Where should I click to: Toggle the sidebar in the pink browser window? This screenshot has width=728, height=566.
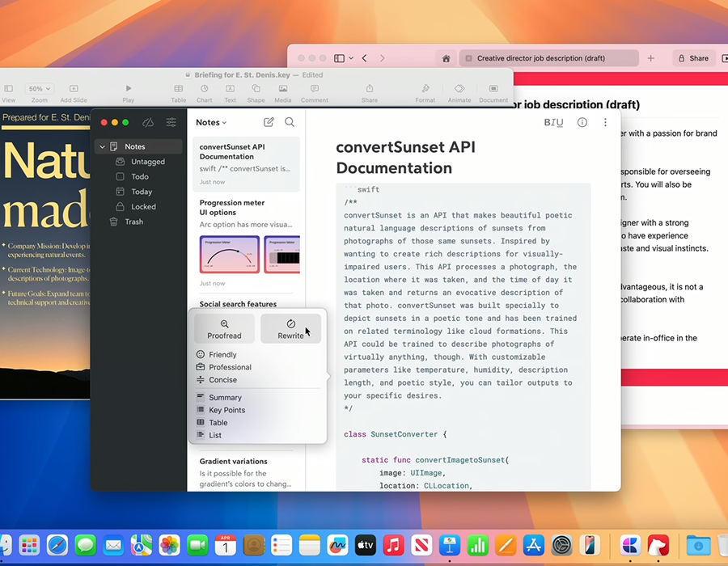(x=340, y=58)
